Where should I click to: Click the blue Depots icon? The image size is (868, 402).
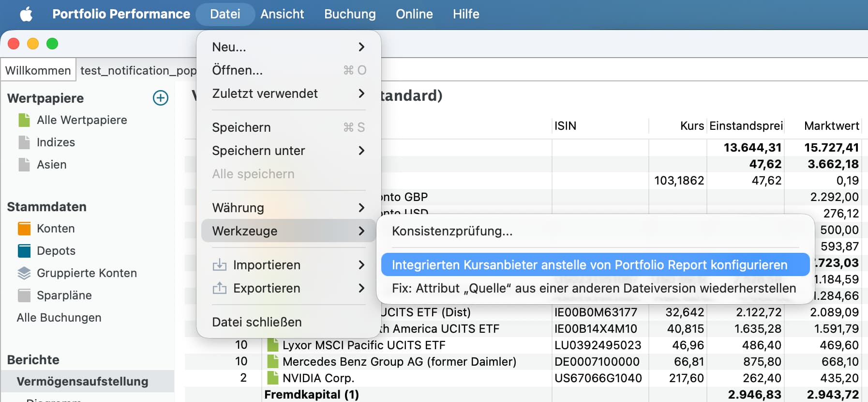click(x=24, y=251)
